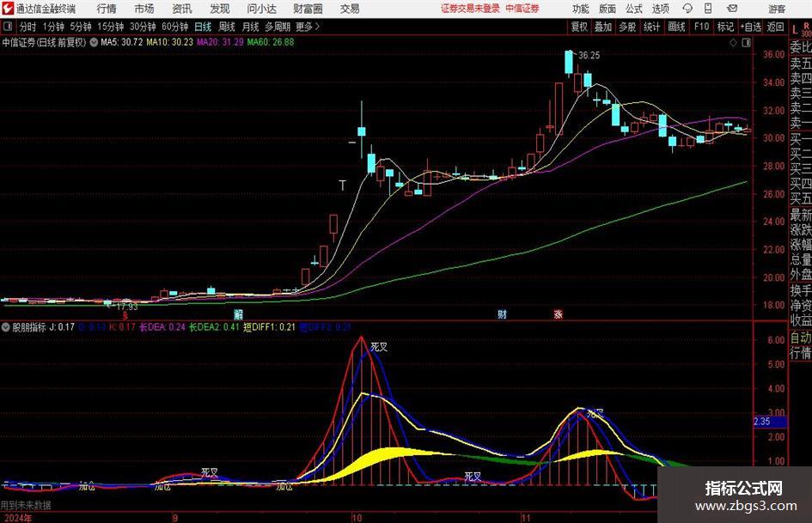Click the L layout indicator icon
Viewport: 812px width, 523px height.
click(x=795, y=29)
